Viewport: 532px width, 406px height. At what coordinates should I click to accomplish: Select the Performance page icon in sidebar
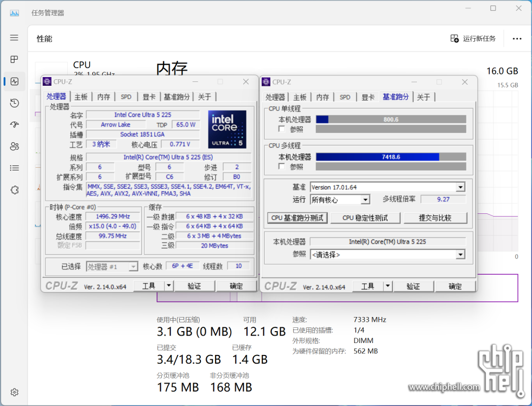(x=14, y=81)
